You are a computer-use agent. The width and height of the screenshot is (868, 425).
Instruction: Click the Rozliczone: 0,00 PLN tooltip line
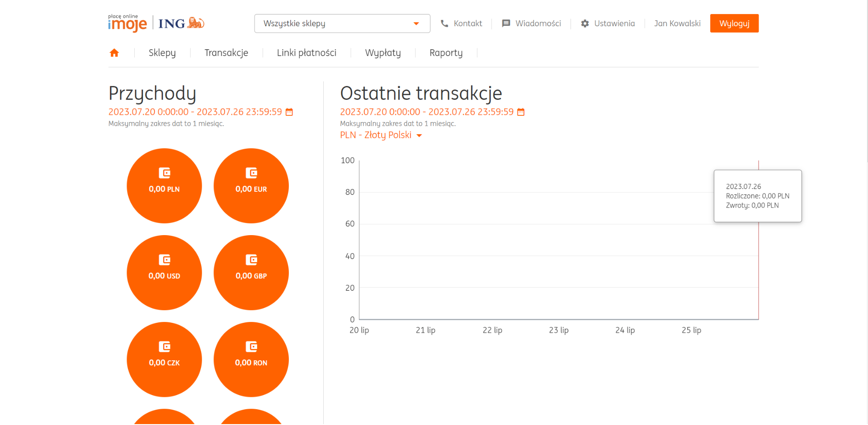pyautogui.click(x=758, y=196)
